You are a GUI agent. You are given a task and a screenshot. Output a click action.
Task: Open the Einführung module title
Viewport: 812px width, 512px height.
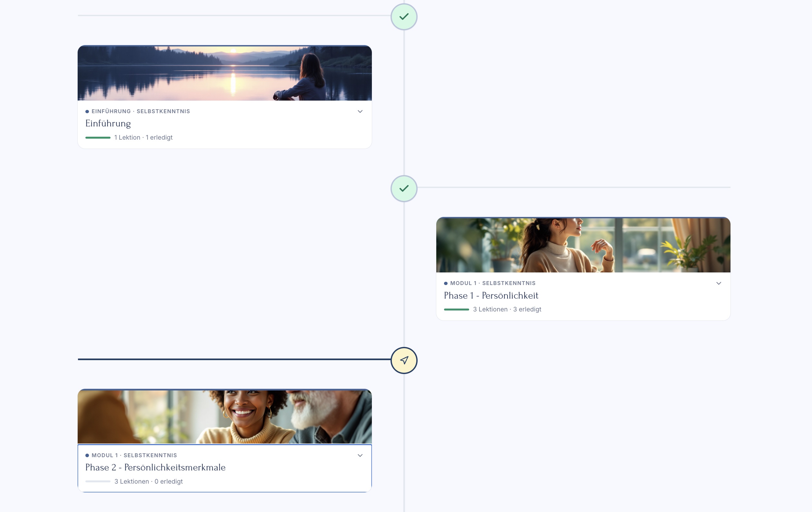[108, 123]
